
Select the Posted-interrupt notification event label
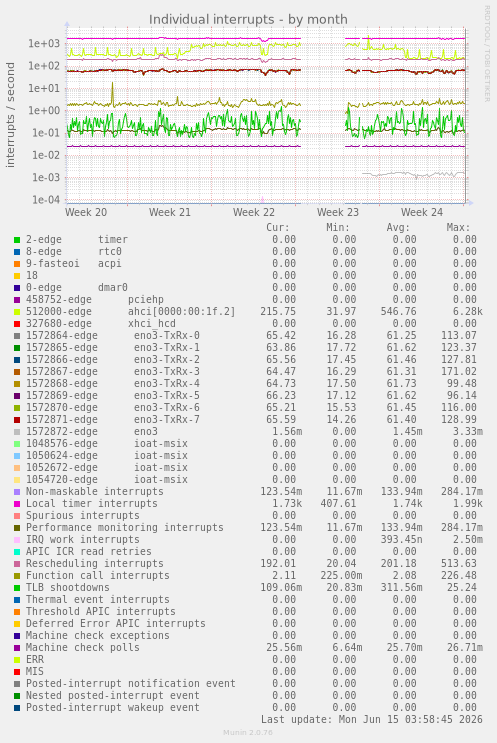[x=131, y=684]
